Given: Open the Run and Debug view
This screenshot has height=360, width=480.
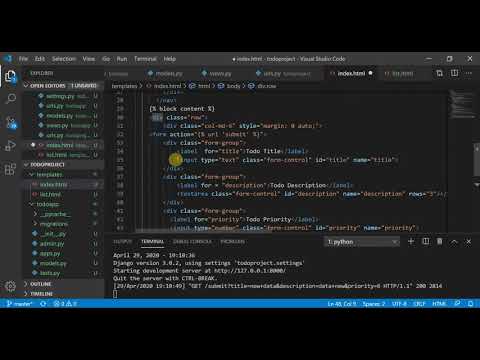Looking at the screenshot, I should (x=10, y=146).
